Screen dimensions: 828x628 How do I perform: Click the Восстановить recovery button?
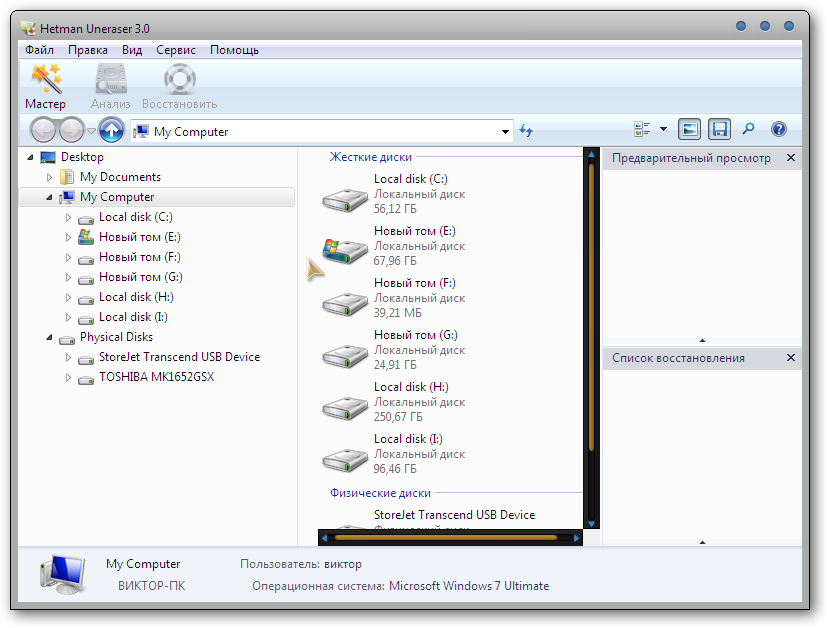[180, 87]
